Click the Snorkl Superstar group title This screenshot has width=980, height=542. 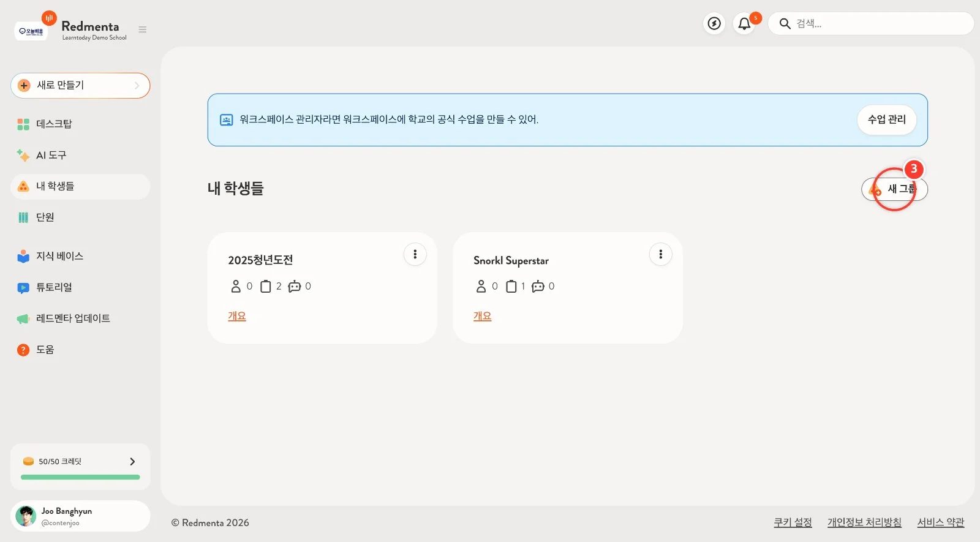click(511, 261)
